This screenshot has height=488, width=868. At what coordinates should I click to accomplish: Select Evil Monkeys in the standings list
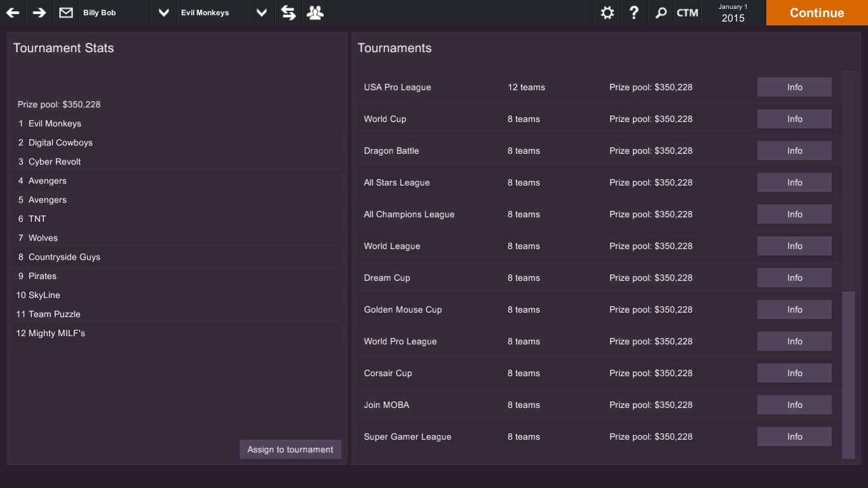(x=177, y=123)
